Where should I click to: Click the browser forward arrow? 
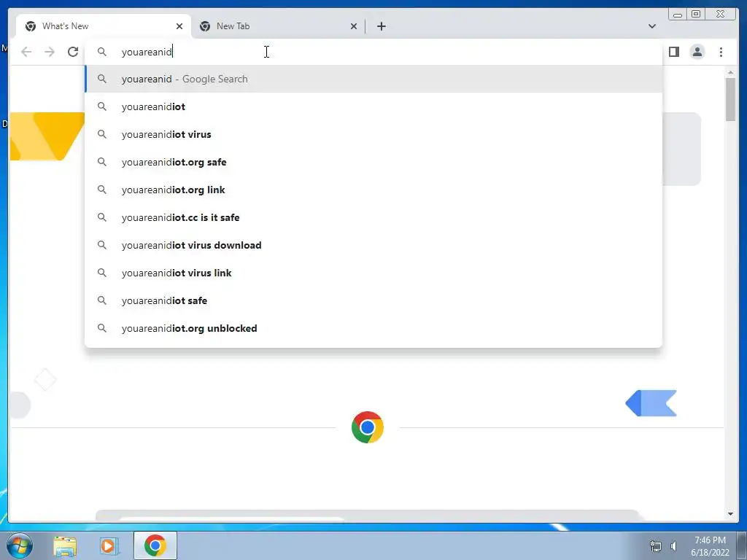coord(50,52)
